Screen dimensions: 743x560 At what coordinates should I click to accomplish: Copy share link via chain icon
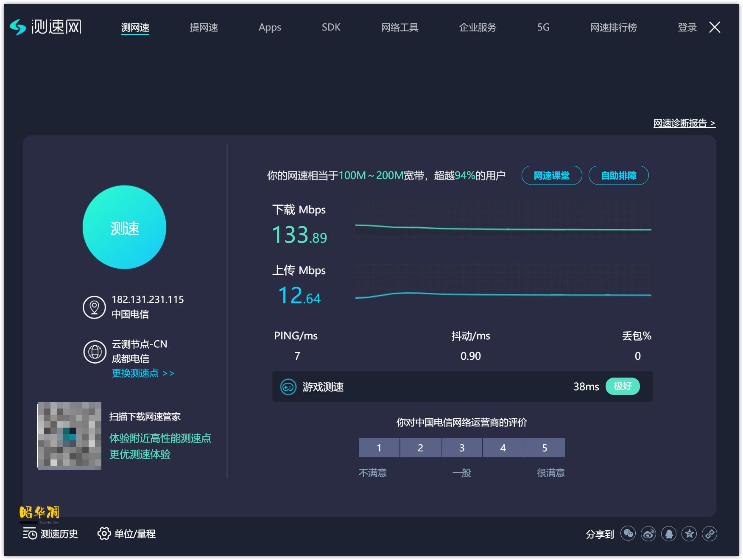tap(709, 534)
